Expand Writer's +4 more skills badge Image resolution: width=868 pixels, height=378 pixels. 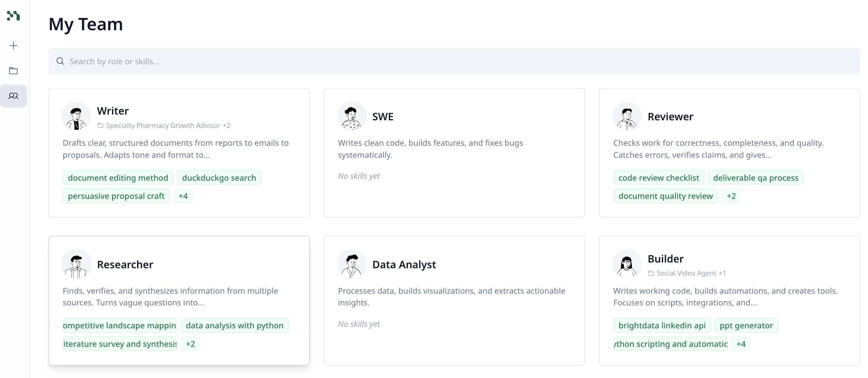(183, 196)
